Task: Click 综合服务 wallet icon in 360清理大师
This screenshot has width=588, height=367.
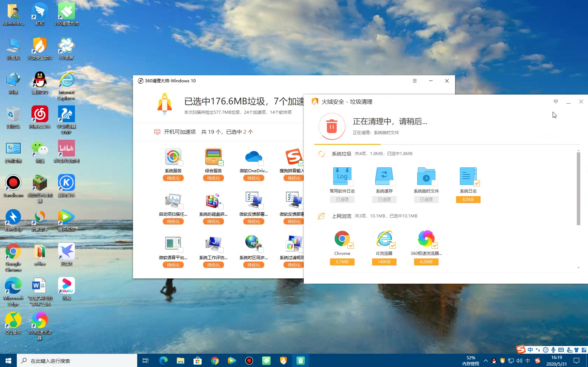Action: point(213,157)
